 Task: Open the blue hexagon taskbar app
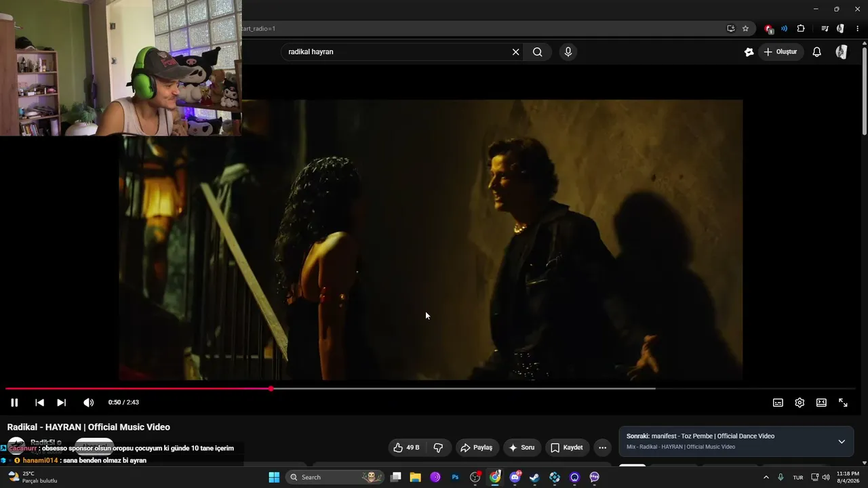pyautogui.click(x=555, y=477)
